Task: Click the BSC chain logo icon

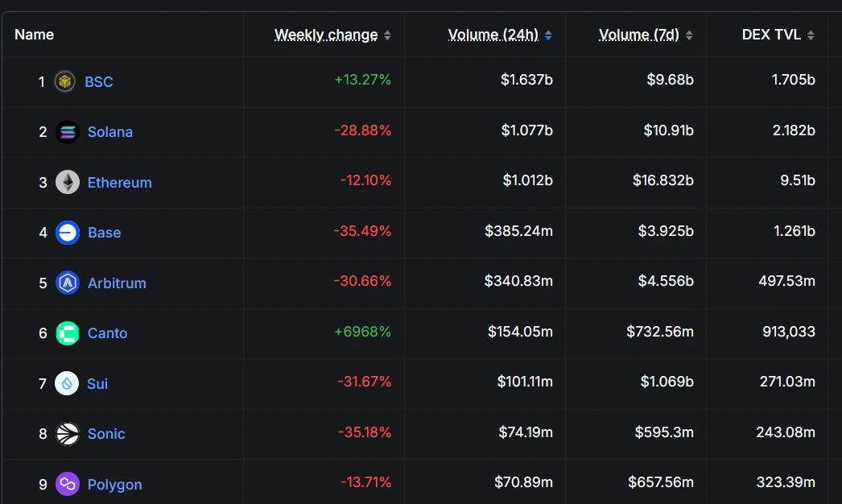Action: point(65,81)
